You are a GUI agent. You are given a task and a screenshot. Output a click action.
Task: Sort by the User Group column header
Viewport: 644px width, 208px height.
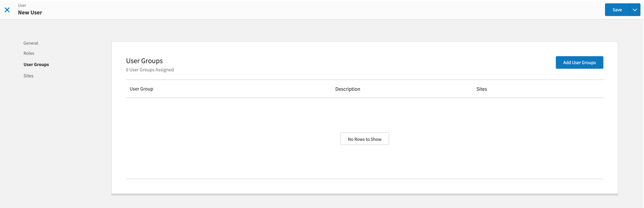[141, 89]
